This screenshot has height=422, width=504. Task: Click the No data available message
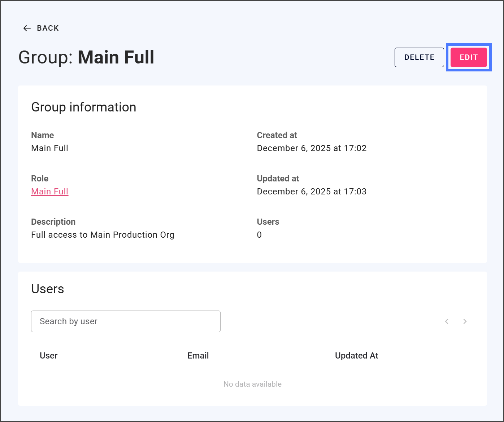pos(252,384)
